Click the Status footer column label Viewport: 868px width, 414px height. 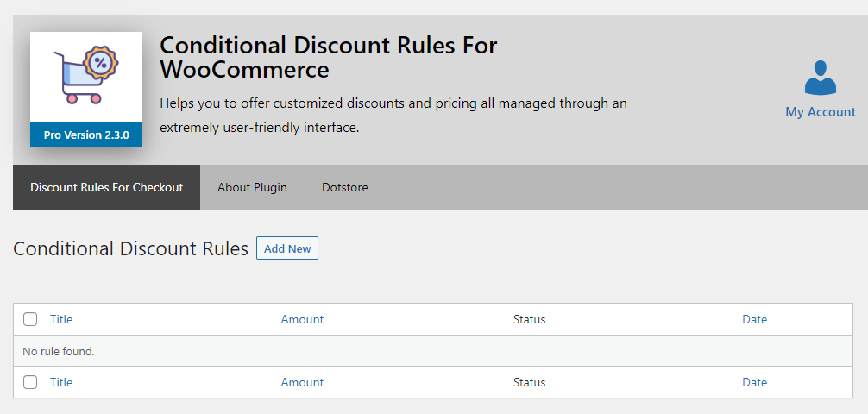[x=529, y=382]
